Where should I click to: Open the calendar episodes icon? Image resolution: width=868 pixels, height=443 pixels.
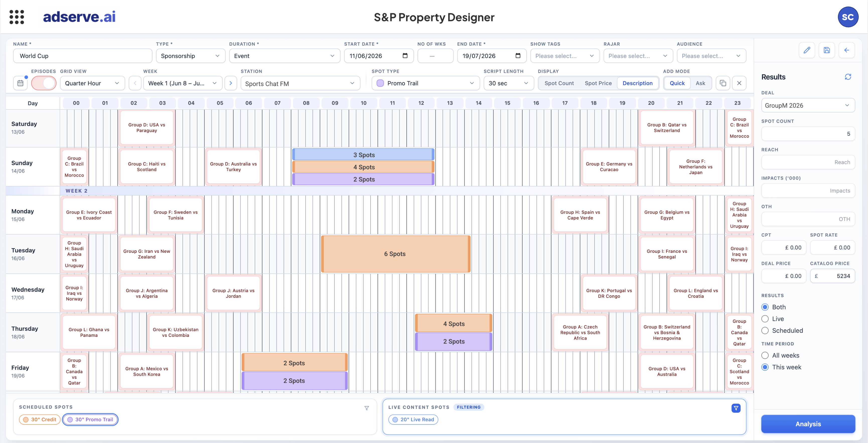tap(20, 83)
